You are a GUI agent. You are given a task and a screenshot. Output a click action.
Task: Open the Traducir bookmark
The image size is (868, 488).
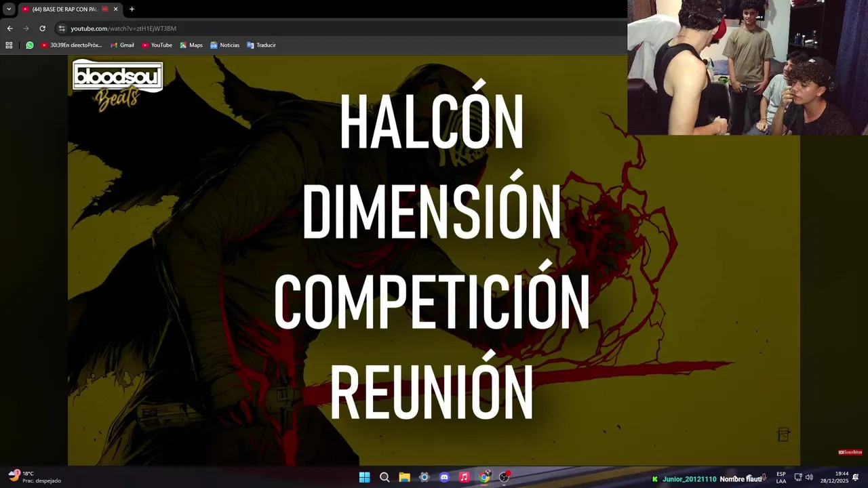tap(261, 45)
